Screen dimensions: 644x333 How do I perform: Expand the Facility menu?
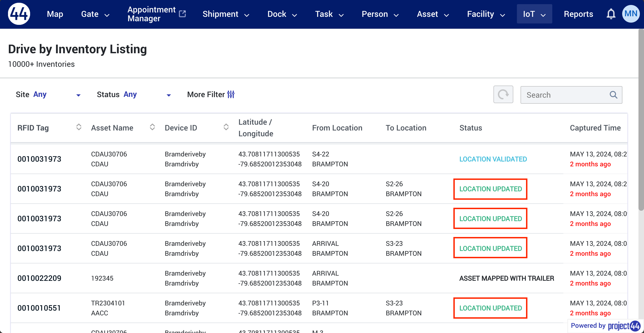pyautogui.click(x=486, y=14)
